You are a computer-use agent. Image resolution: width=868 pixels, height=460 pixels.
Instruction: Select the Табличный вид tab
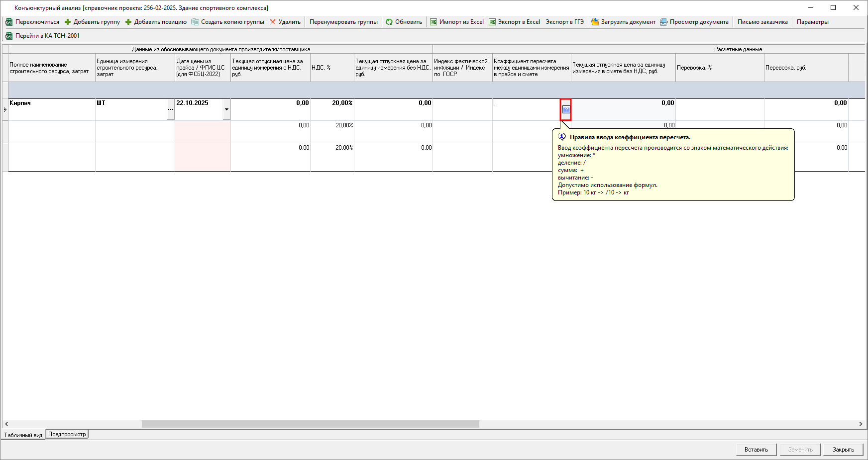pos(23,435)
